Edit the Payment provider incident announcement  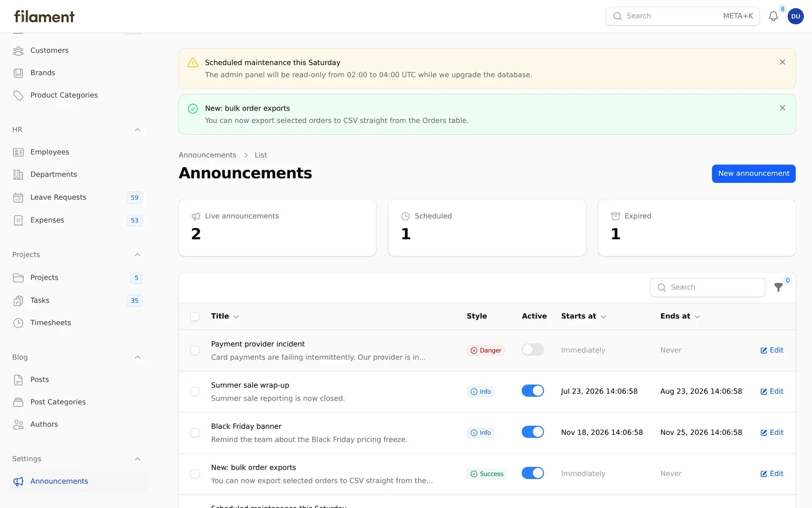coord(772,351)
